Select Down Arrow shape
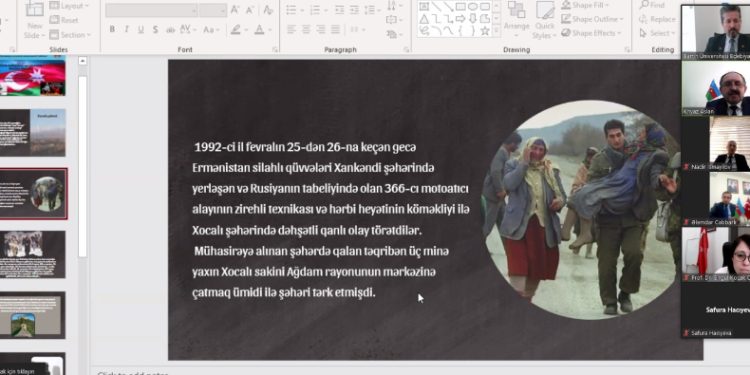The image size is (750, 375). (x=473, y=19)
